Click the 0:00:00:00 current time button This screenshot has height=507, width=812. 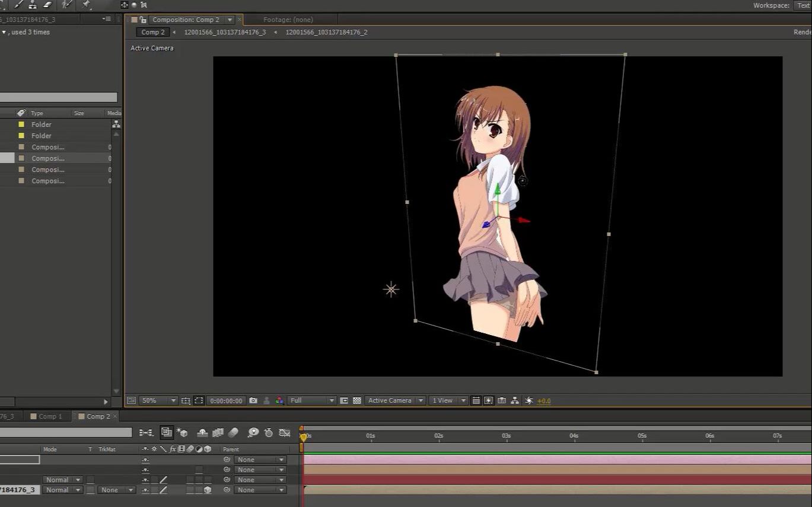226,401
